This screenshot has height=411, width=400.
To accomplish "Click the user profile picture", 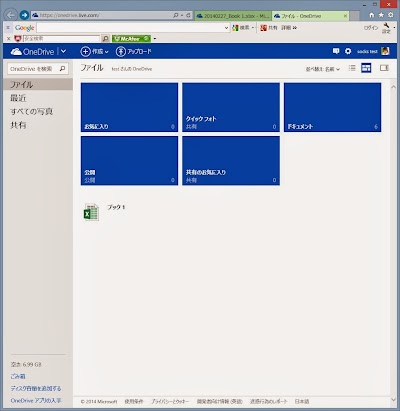I will (385, 51).
